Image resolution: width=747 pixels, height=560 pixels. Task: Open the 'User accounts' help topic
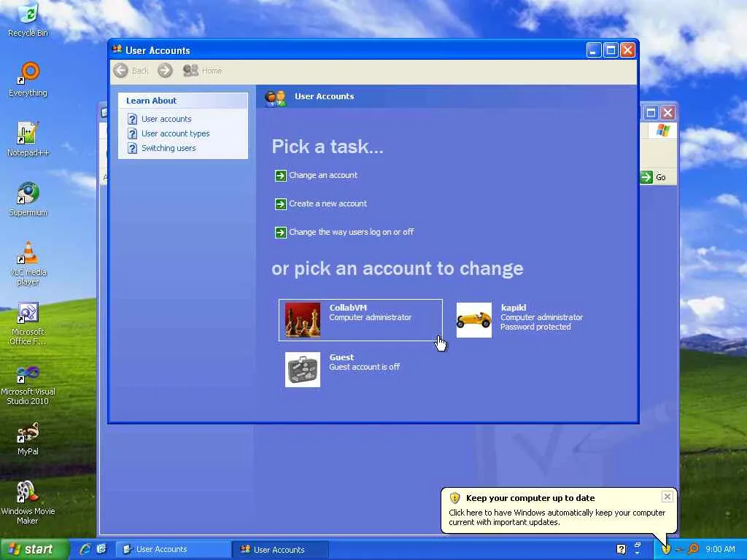(166, 119)
